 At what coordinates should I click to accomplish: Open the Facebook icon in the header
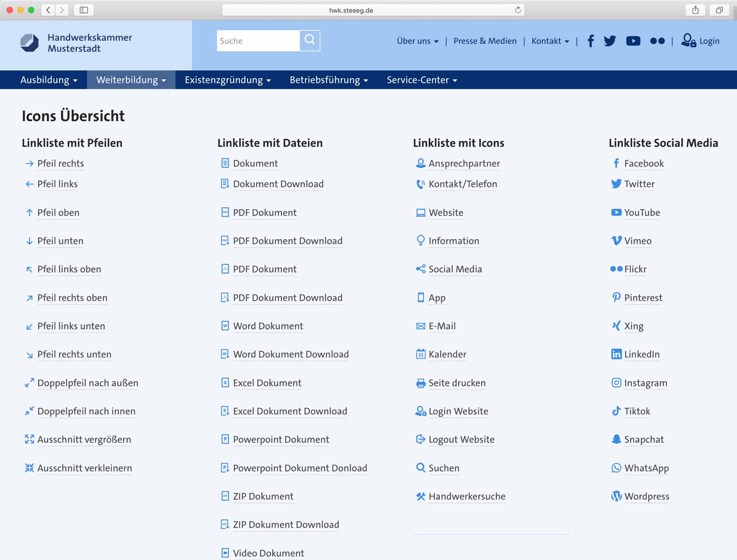point(591,41)
